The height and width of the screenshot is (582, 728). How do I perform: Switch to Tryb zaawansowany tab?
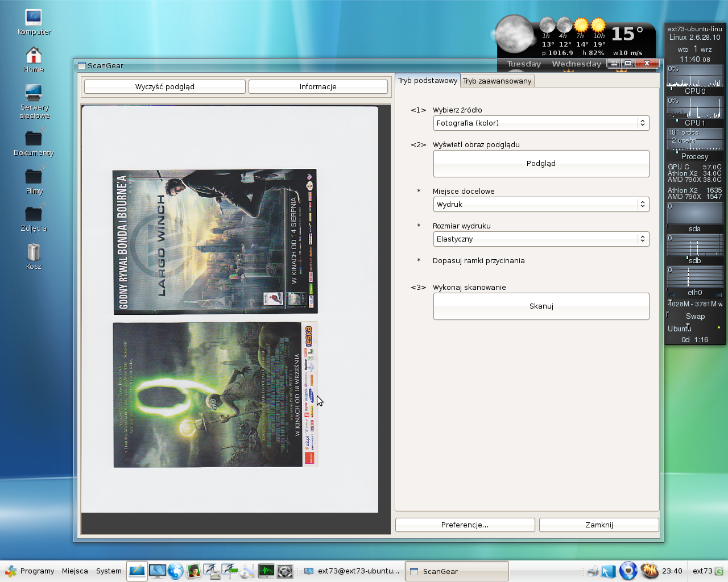pos(497,81)
